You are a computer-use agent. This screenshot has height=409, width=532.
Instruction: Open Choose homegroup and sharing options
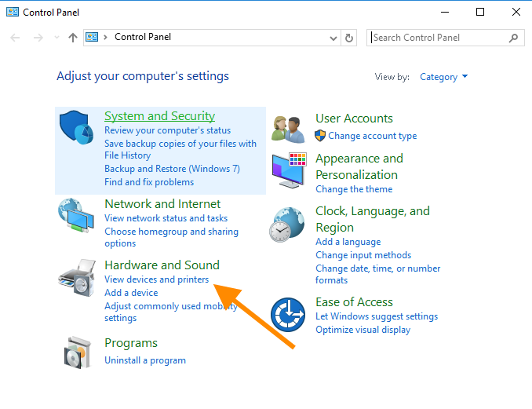pos(171,237)
